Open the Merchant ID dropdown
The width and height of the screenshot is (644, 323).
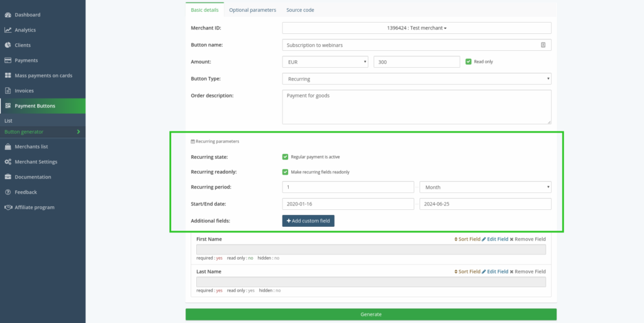416,28
